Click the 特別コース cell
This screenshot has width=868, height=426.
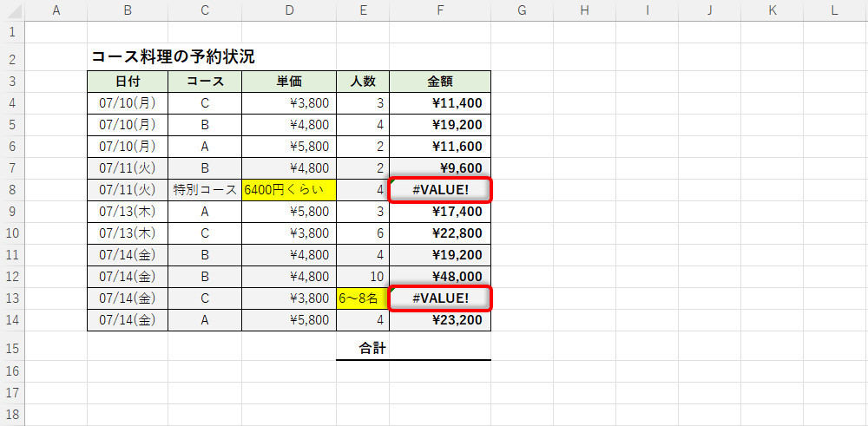pos(205,190)
